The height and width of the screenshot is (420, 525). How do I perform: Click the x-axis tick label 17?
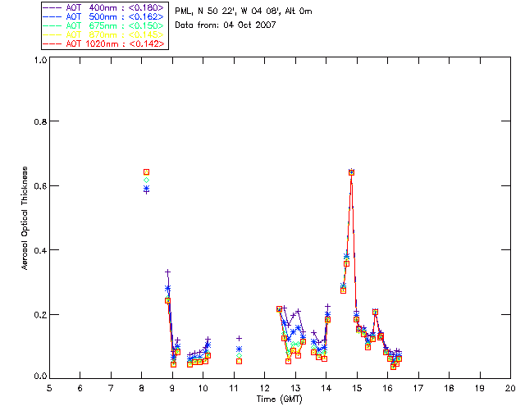(418, 388)
